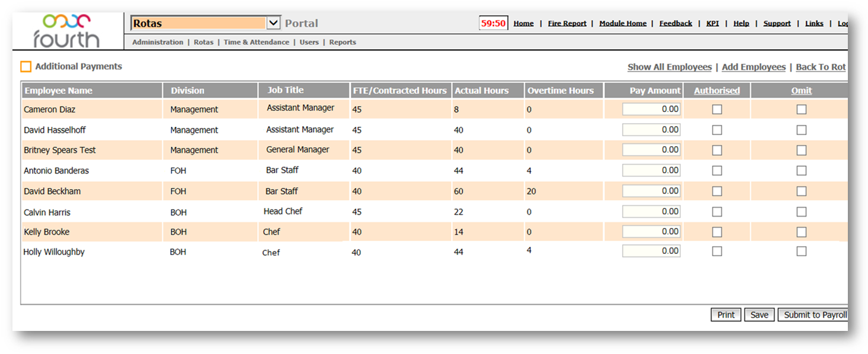Click the Save button
This screenshot has height=354, width=868.
(x=759, y=315)
